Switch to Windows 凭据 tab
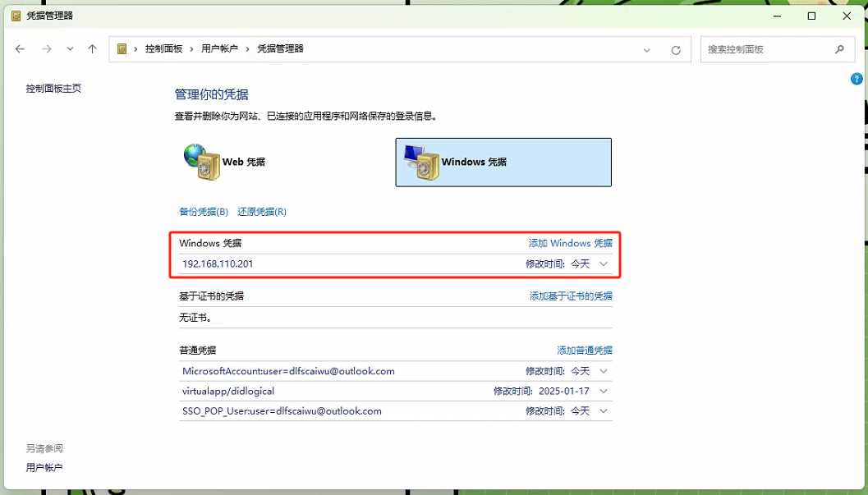 [x=503, y=162]
